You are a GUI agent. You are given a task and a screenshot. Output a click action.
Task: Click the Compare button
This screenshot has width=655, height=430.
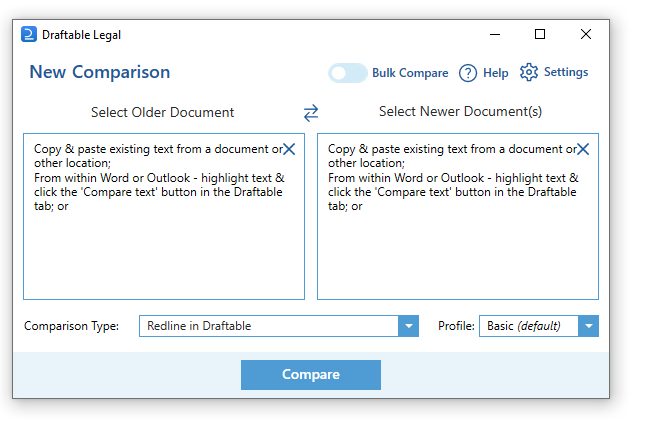[311, 375]
